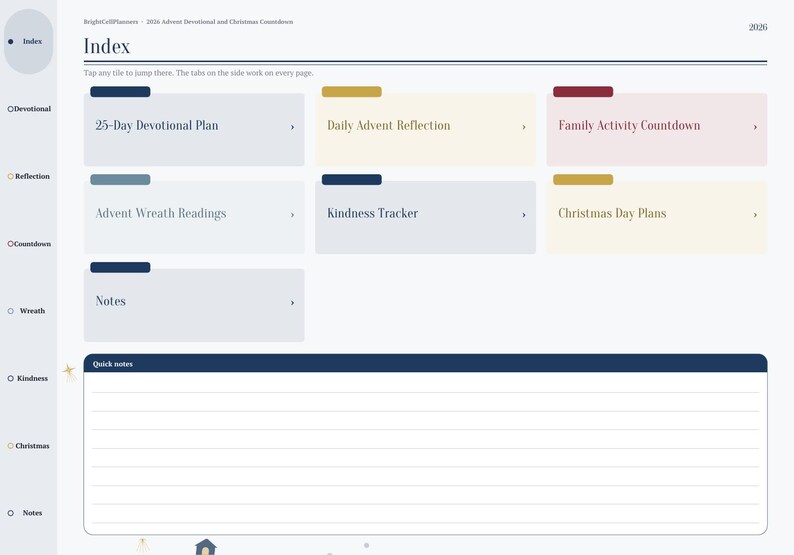Click the chevron on Family Activity Countdown
This screenshot has width=794, height=555.
click(755, 127)
